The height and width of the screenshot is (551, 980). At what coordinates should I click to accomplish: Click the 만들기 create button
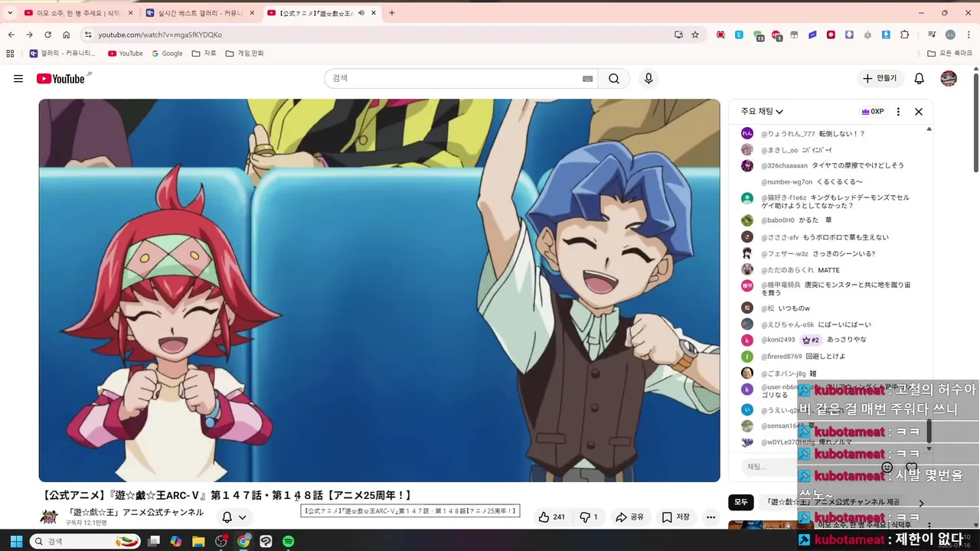pyautogui.click(x=880, y=79)
